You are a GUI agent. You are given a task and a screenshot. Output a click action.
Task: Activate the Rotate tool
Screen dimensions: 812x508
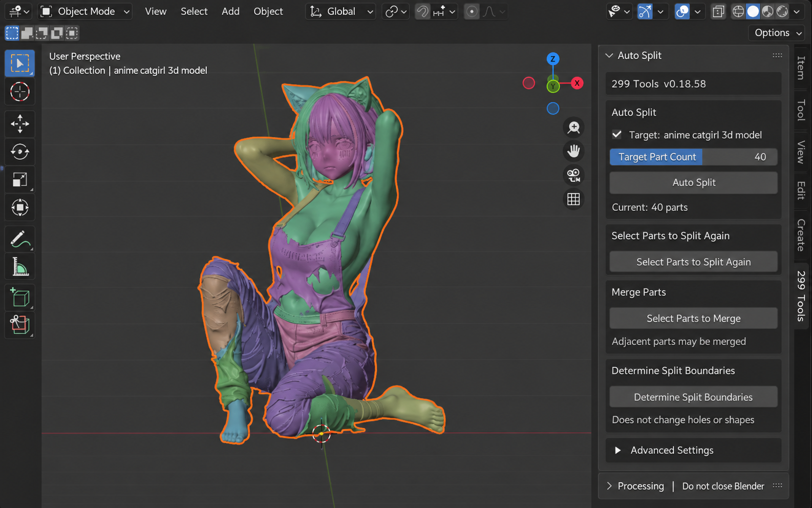pos(20,152)
